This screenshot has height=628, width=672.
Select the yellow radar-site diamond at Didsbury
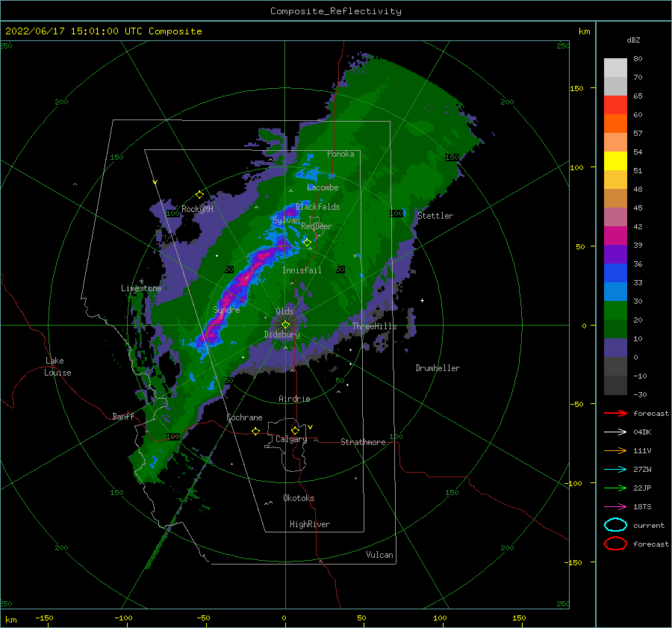click(285, 325)
